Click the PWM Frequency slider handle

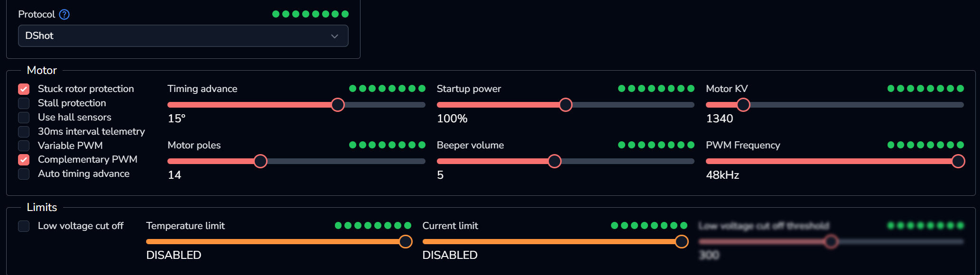click(x=958, y=161)
